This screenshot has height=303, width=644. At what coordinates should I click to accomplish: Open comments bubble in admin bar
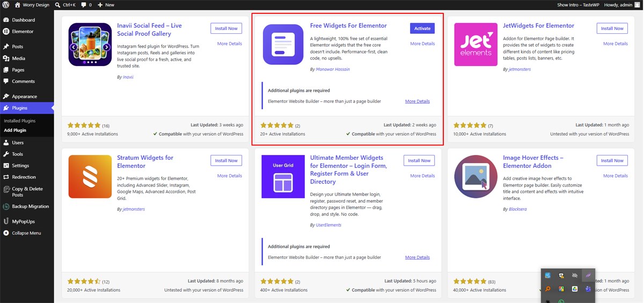[x=86, y=4]
